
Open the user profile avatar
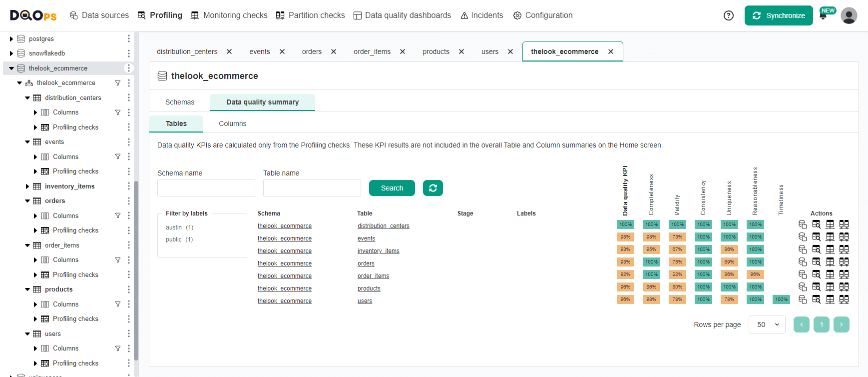[849, 15]
